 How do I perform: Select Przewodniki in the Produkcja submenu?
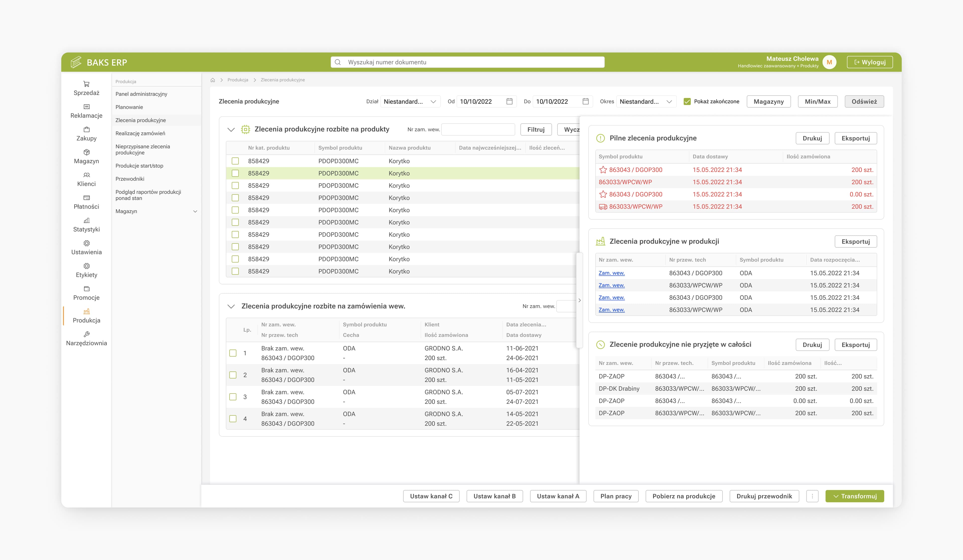pos(130,179)
